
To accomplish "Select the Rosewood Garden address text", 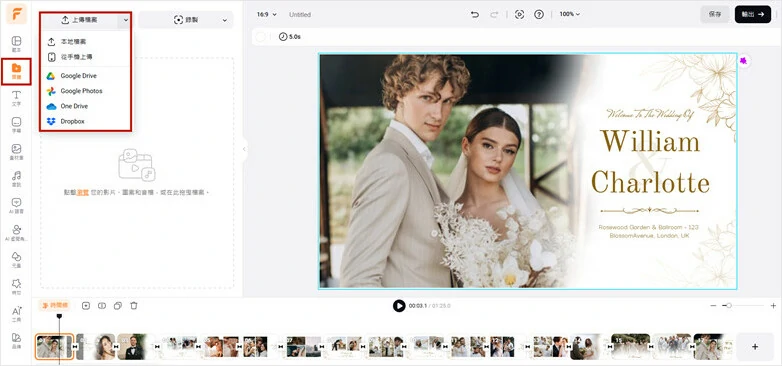I will point(649,231).
